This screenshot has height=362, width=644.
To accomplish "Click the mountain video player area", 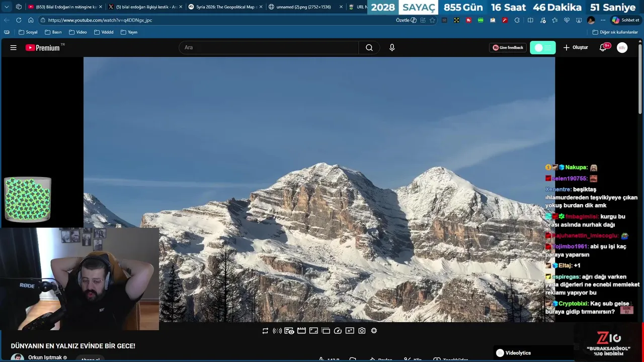I will point(319,190).
